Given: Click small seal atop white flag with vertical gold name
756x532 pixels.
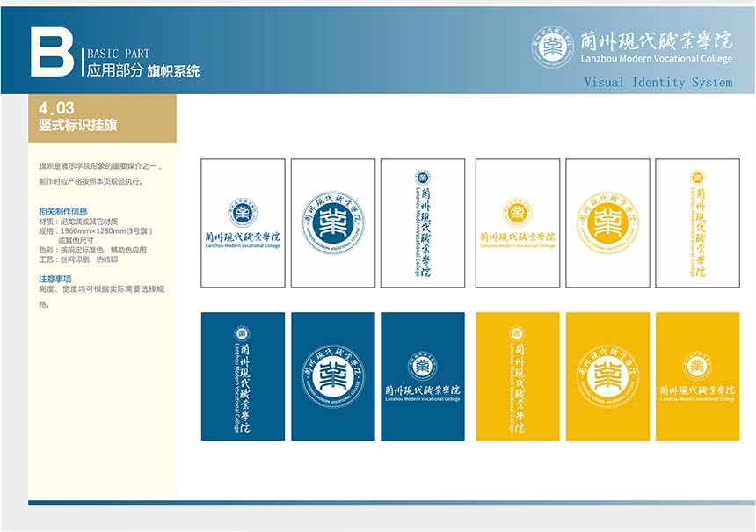Looking at the screenshot, I should coord(697,177).
